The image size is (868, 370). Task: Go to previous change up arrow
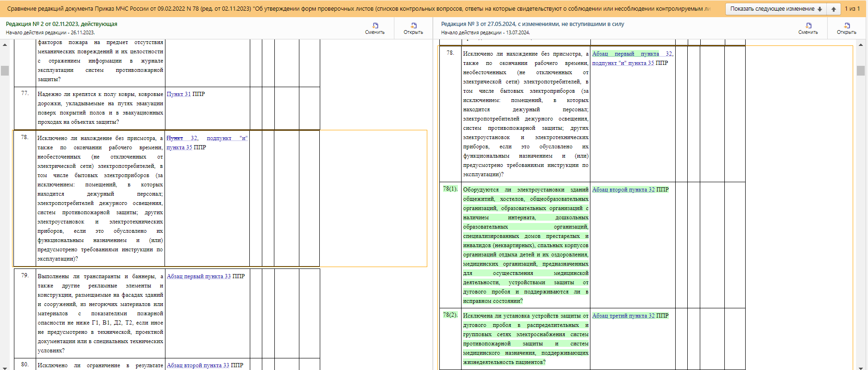[x=834, y=9]
